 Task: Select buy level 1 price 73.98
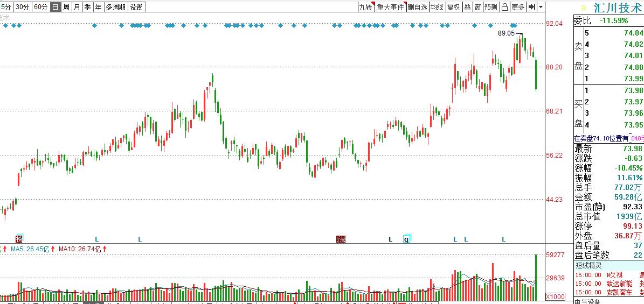click(634, 91)
